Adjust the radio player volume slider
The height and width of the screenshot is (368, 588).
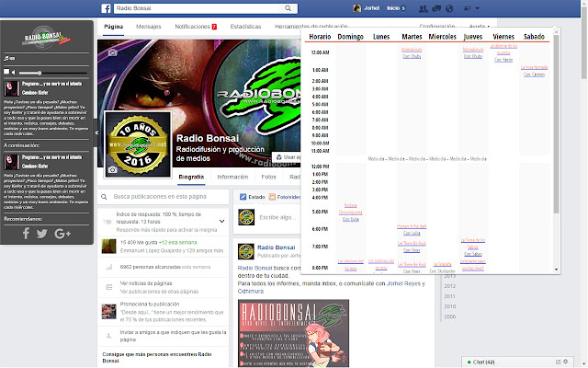(x=52, y=73)
